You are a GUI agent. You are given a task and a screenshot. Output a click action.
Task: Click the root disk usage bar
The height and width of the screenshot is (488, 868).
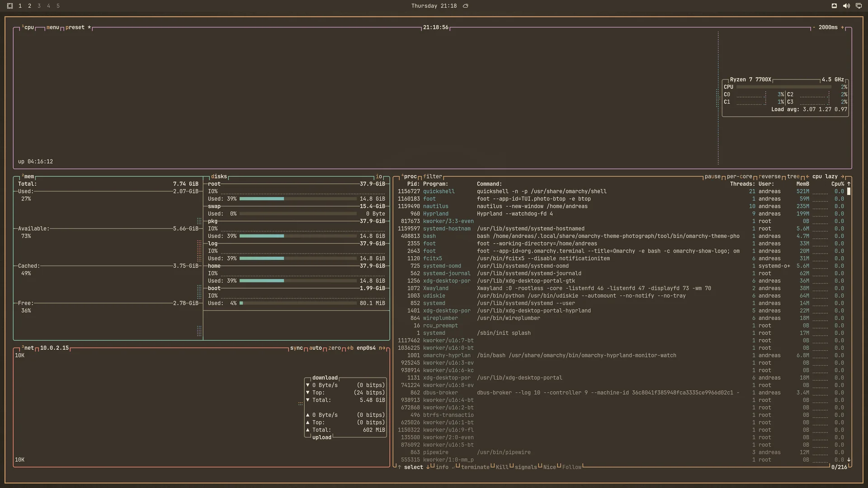298,199
